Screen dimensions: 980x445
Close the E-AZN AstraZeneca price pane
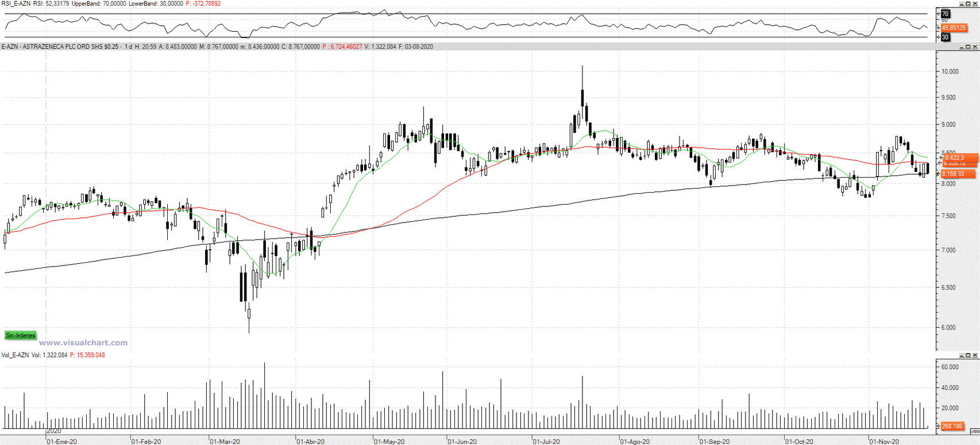pyautogui.click(x=975, y=47)
